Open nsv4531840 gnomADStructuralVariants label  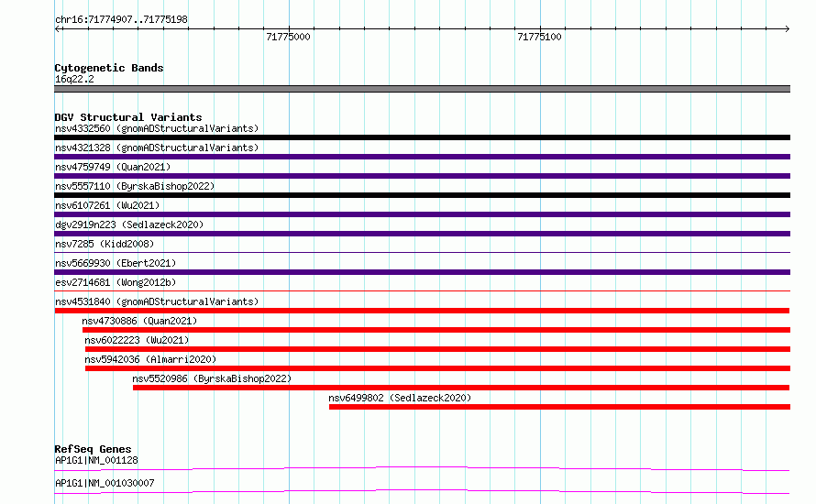point(157,301)
